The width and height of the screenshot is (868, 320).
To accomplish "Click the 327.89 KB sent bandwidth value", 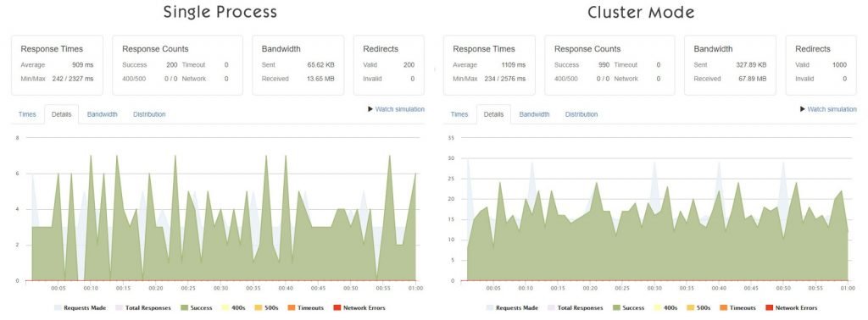I will (752, 64).
